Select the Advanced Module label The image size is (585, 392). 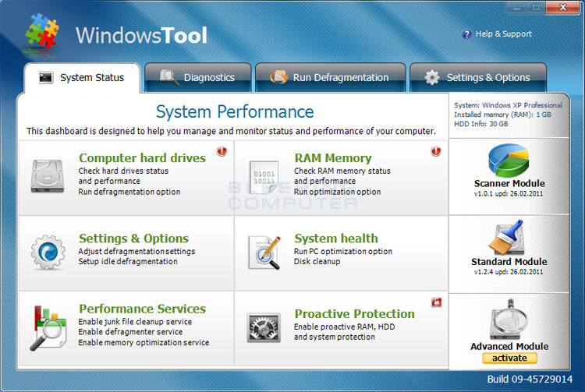(x=509, y=346)
